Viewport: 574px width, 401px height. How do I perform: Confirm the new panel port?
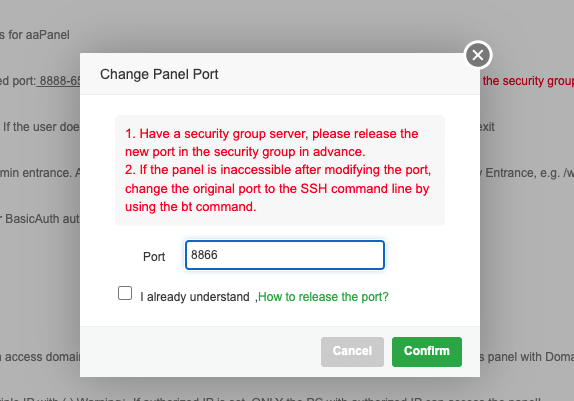427,352
